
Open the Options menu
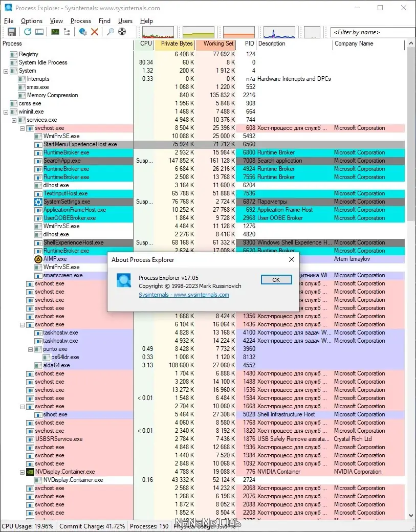[32, 21]
